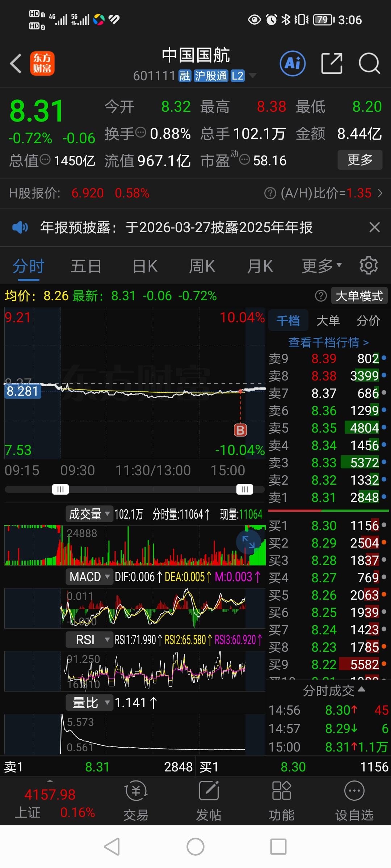Open the 年报预披露 announcement text
This screenshot has height=868, width=391.
pyautogui.click(x=176, y=227)
